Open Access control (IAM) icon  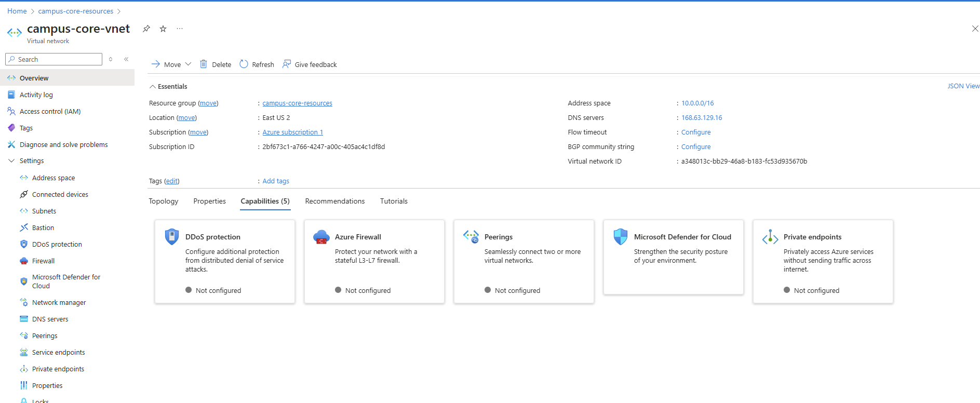click(x=11, y=111)
